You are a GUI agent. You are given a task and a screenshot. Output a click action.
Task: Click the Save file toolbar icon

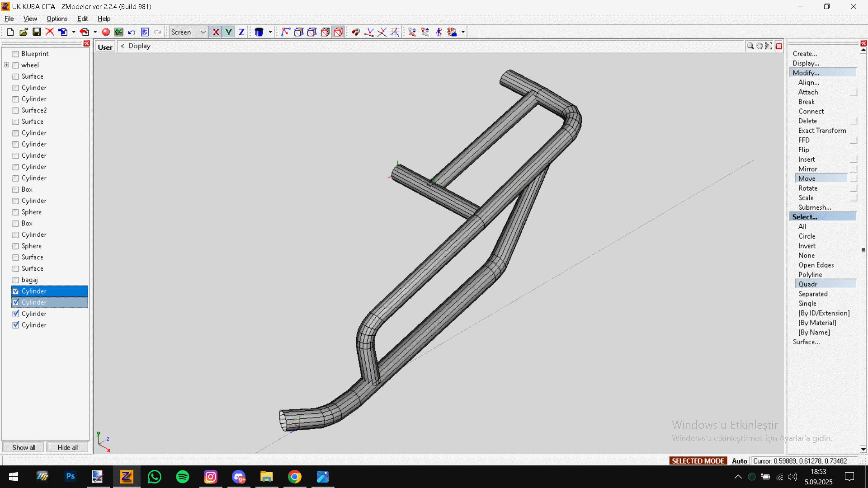[x=37, y=32]
